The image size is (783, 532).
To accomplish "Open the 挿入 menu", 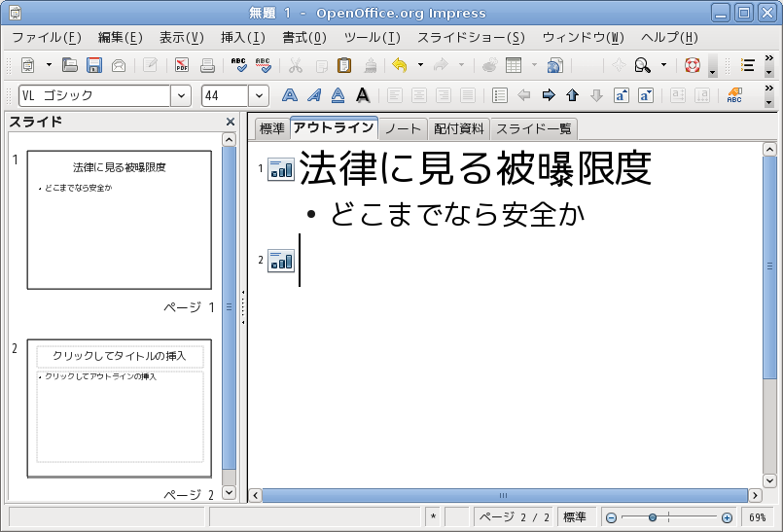I will (243, 38).
